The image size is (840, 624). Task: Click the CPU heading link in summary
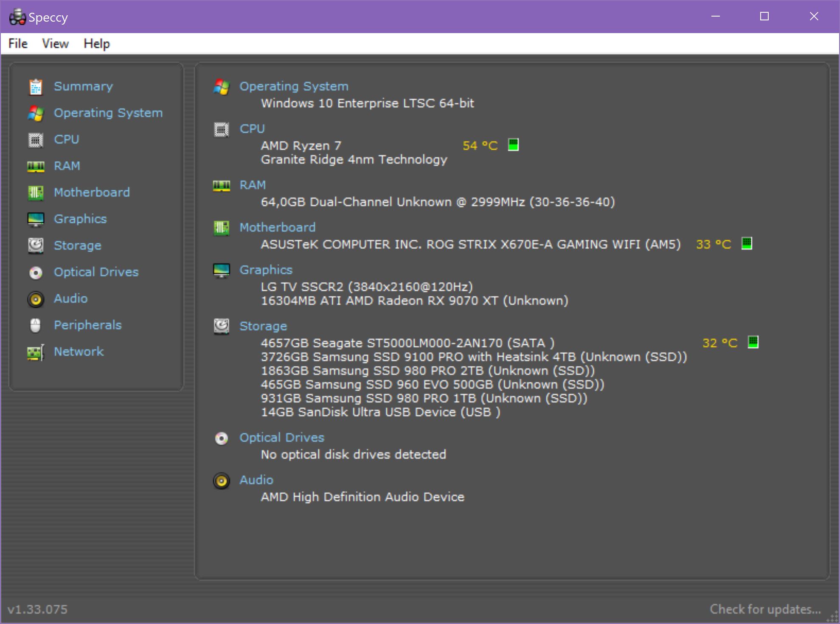coord(252,129)
